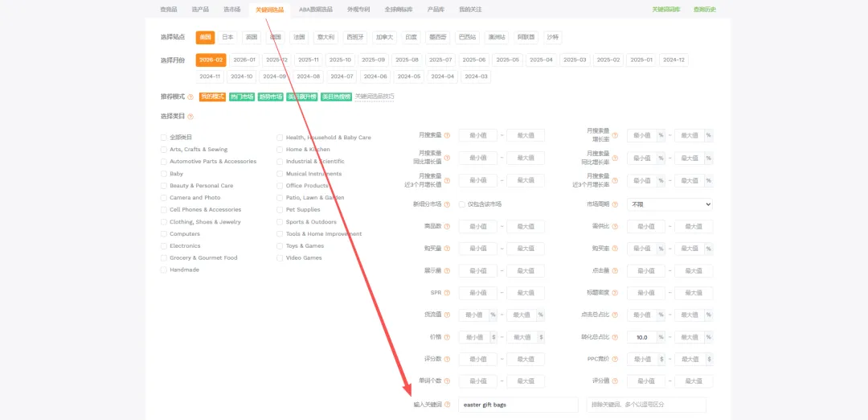This screenshot has height=420, width=868.
Task: Click the help icon next to 输入关键词
Action: click(x=447, y=405)
